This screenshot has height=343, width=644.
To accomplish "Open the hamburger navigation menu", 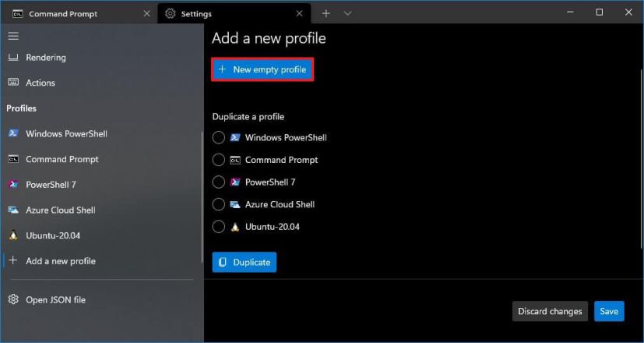I will coord(13,36).
